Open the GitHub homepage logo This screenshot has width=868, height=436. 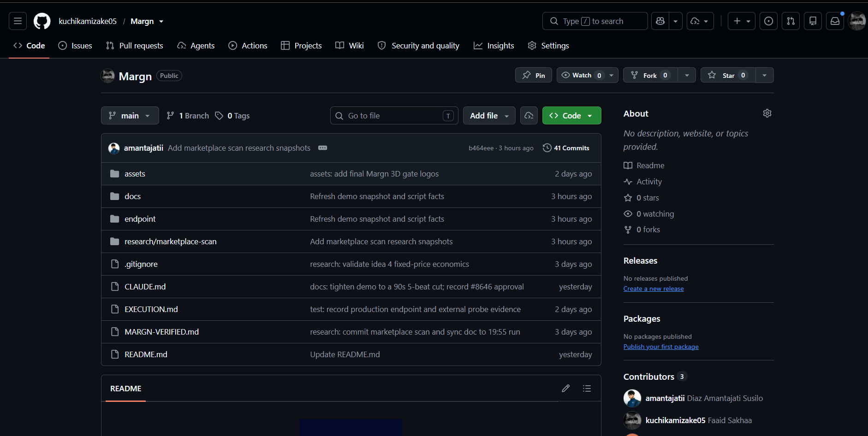42,21
